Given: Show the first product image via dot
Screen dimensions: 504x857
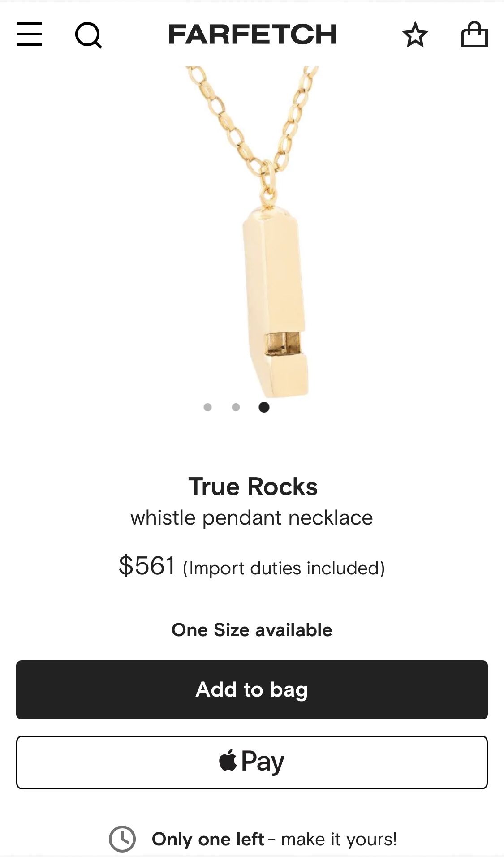Looking at the screenshot, I should tap(207, 407).
